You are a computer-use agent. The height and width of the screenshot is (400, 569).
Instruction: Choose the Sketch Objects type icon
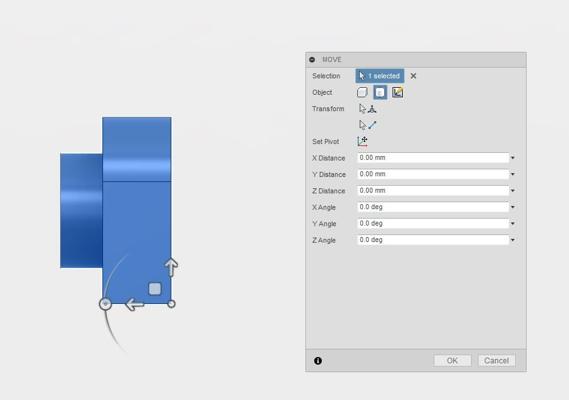click(397, 92)
